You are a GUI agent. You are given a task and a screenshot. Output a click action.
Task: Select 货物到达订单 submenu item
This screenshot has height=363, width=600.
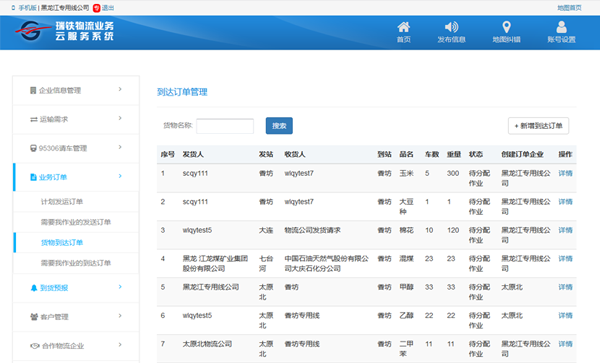(x=62, y=243)
